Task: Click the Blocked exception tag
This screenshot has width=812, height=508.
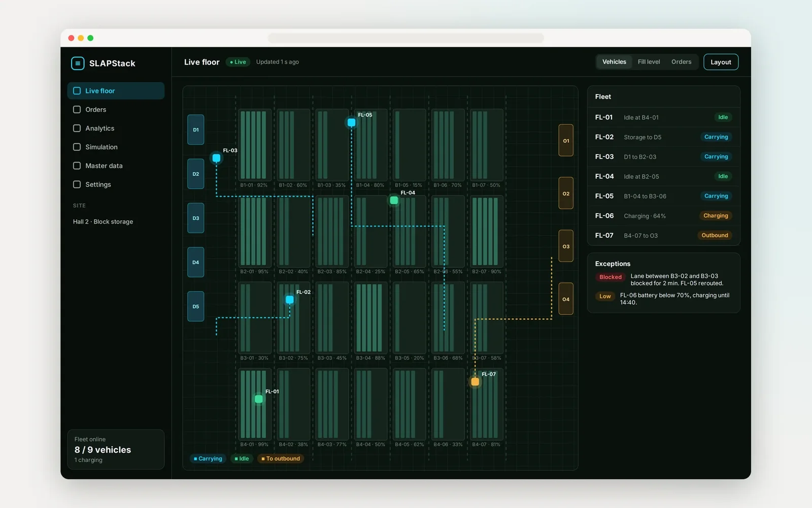Action: (611, 277)
